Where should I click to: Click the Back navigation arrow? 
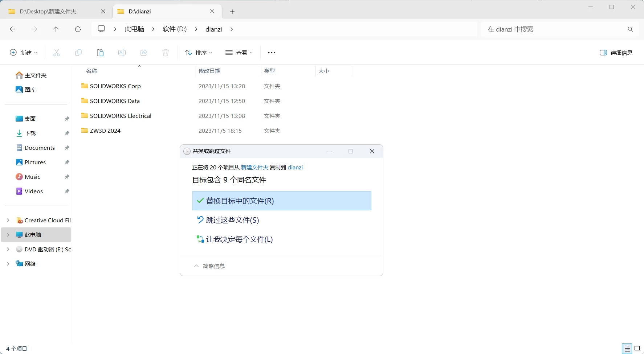coord(13,29)
